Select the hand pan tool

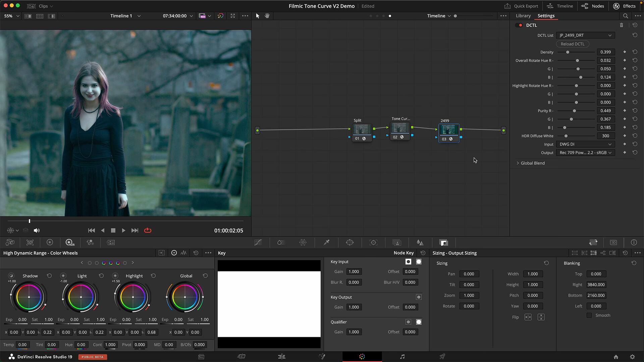pos(267,16)
